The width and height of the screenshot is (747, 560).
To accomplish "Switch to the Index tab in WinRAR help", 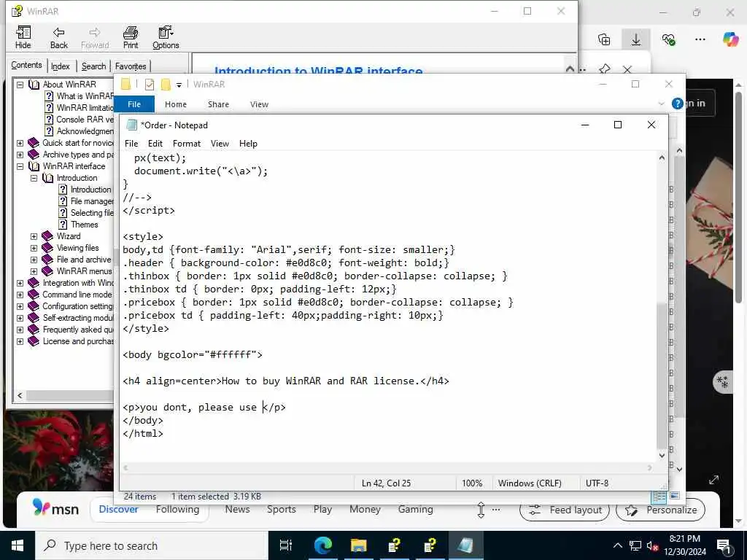I will coord(61,66).
